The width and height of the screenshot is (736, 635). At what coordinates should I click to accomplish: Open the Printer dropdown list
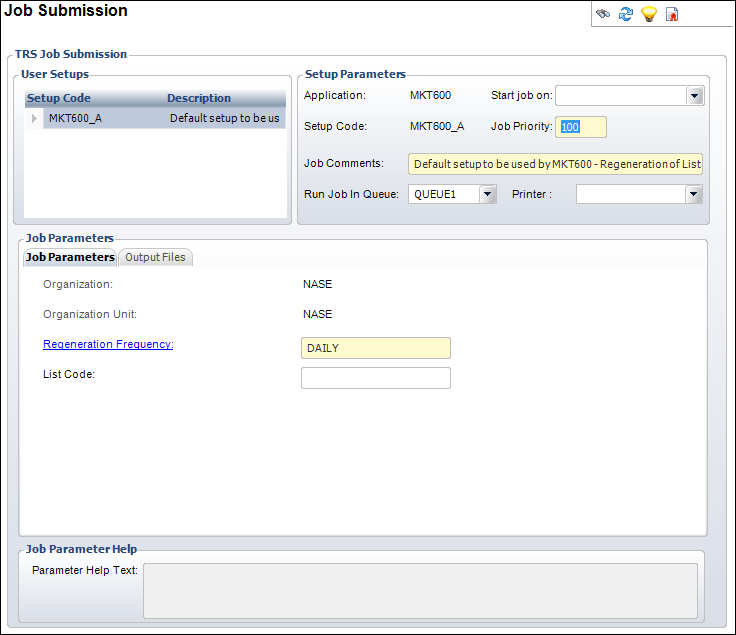pyautogui.click(x=693, y=194)
